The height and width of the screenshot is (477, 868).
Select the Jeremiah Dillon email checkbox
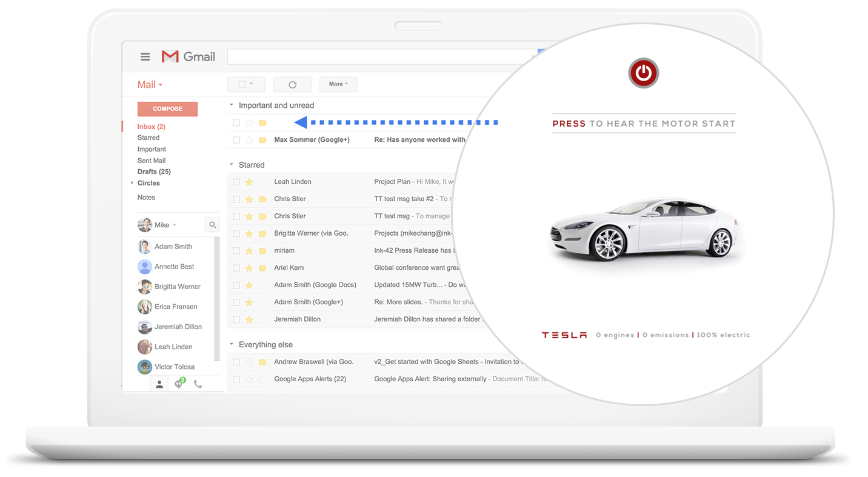coord(236,319)
